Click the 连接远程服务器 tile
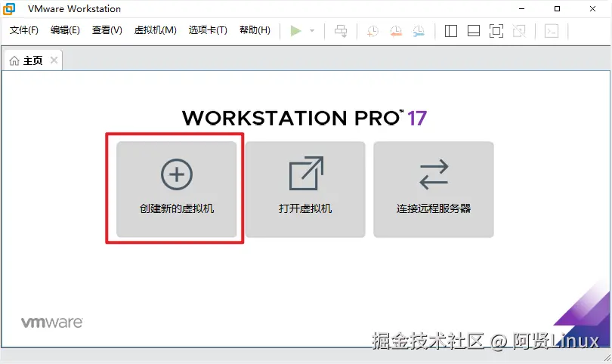 [434, 190]
